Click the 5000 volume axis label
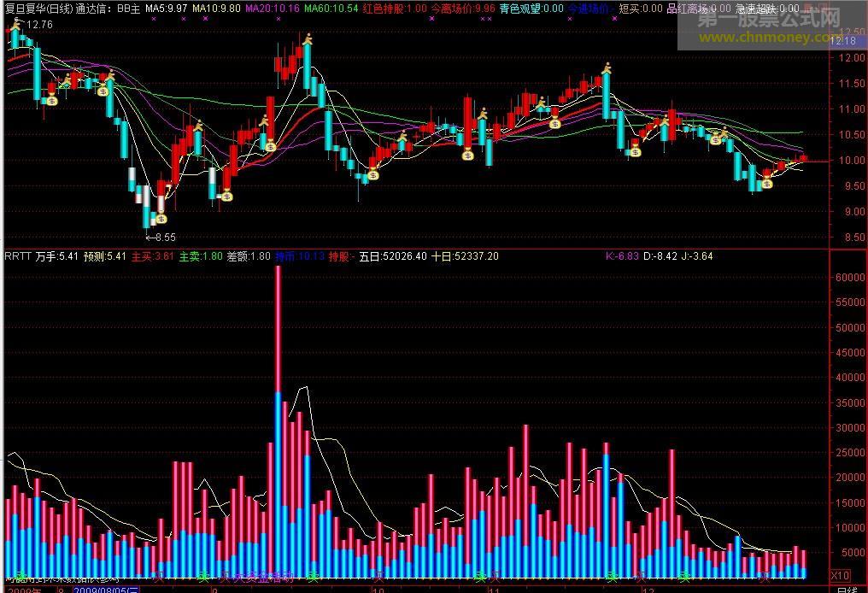 (853, 553)
